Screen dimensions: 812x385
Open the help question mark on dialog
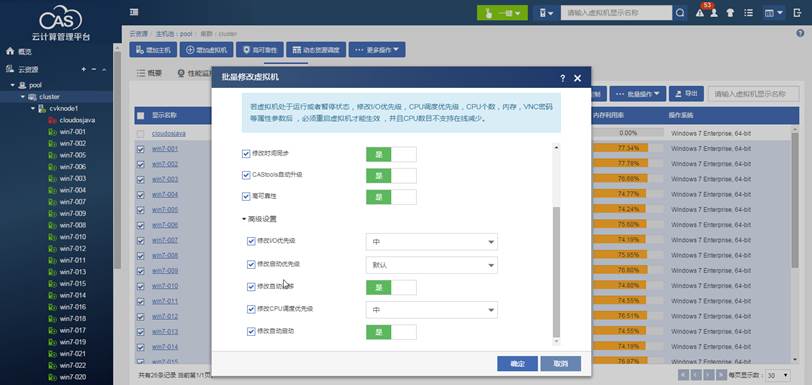pos(563,78)
